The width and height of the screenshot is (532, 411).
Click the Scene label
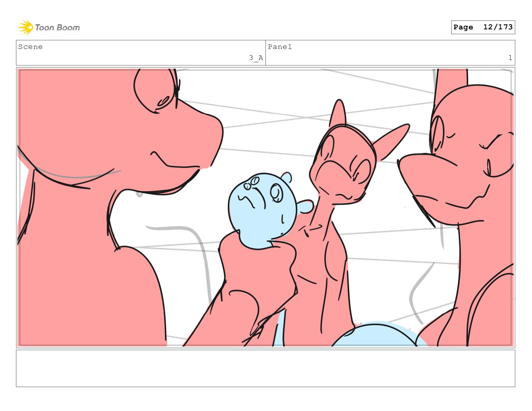[30, 47]
